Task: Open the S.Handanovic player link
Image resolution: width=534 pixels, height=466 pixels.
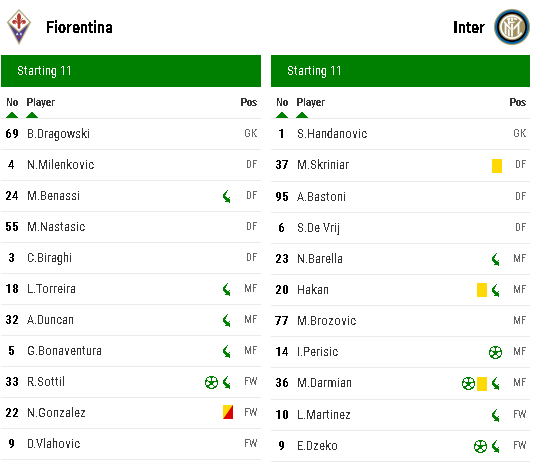Action: 332,134
